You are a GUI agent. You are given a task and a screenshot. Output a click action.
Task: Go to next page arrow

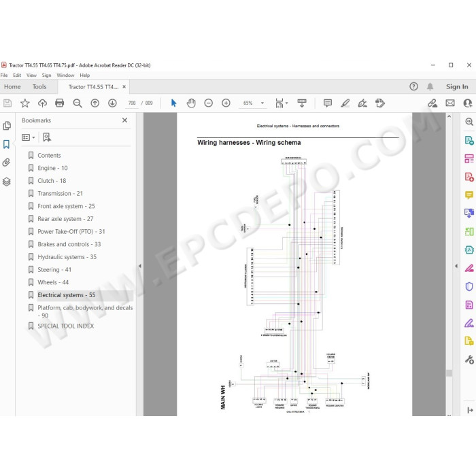(x=112, y=103)
